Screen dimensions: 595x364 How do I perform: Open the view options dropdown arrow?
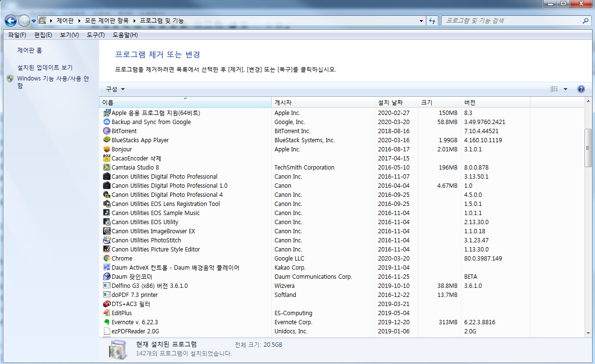[x=565, y=89]
